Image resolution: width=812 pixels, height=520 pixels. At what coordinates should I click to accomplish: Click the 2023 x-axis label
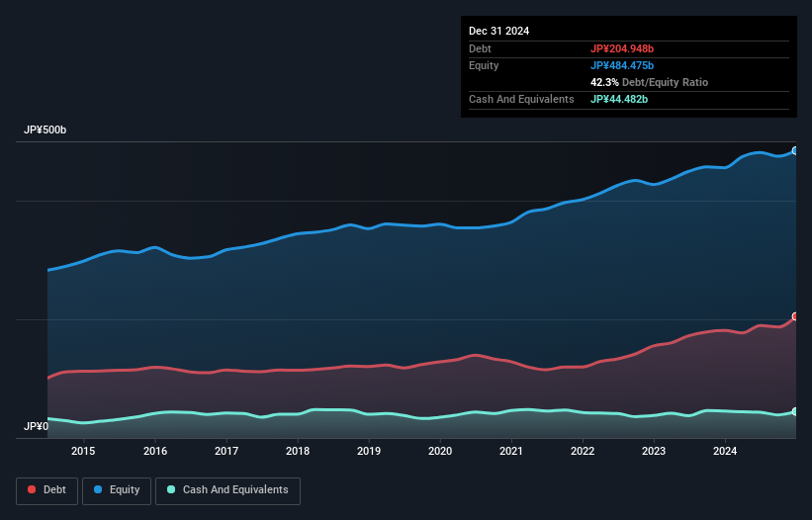pos(654,451)
